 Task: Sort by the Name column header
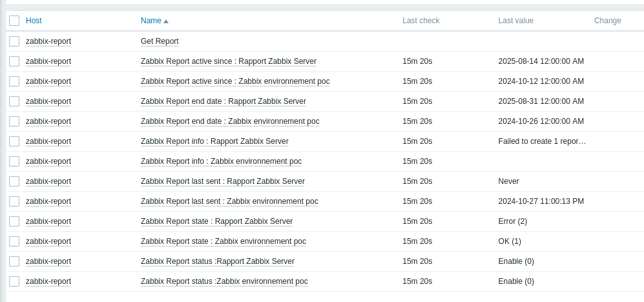(151, 21)
